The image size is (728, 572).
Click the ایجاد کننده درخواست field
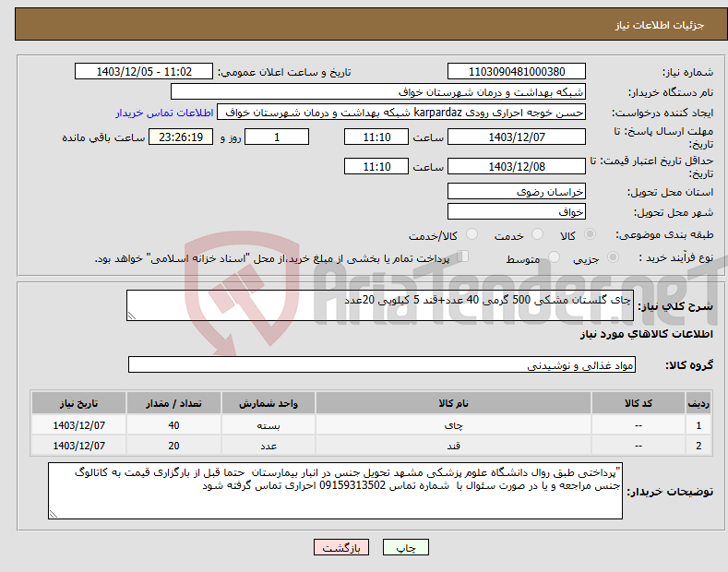(401, 113)
